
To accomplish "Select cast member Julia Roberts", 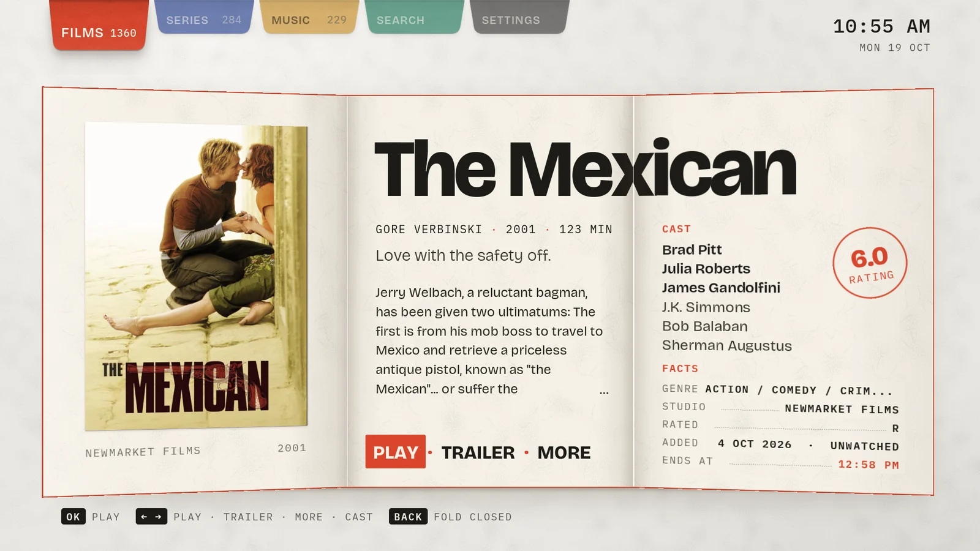I will 706,269.
